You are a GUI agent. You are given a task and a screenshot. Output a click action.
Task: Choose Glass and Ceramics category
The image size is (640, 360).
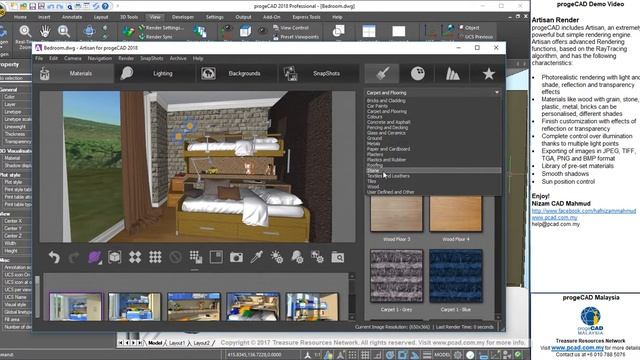click(x=386, y=133)
